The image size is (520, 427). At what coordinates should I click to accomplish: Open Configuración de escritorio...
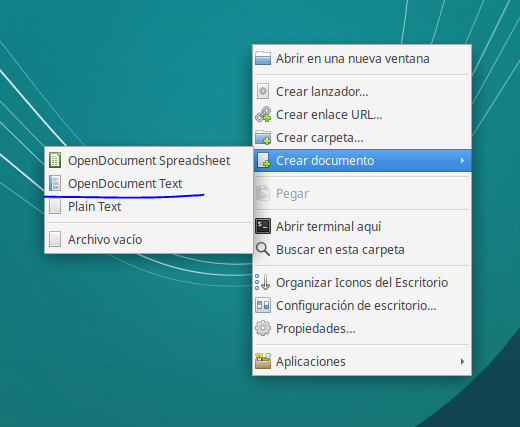(x=362, y=305)
